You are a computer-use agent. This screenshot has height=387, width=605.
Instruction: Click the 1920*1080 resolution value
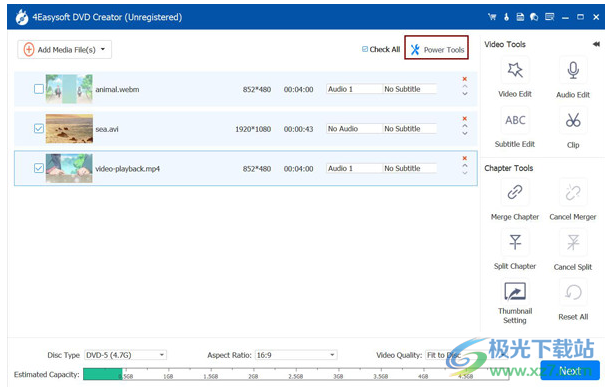click(253, 129)
